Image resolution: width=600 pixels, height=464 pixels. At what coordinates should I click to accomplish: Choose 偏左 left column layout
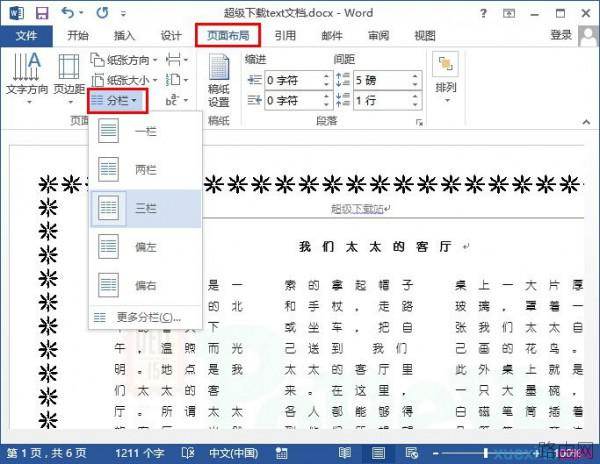point(145,247)
